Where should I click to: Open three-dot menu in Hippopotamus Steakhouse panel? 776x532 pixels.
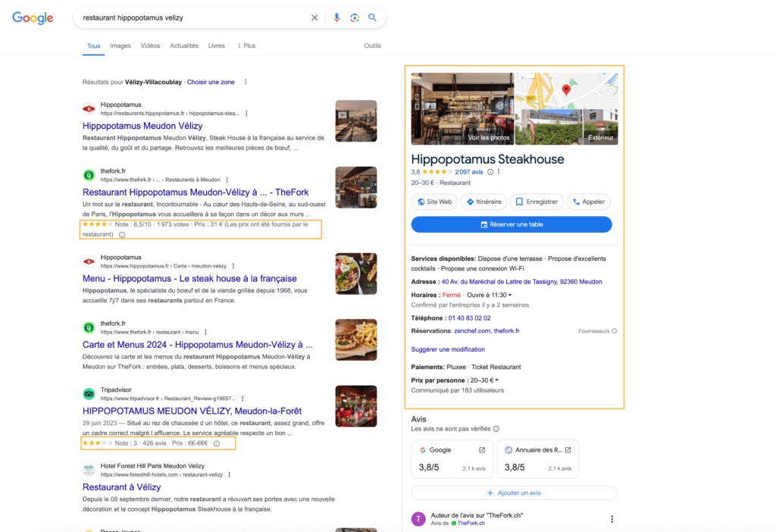[x=499, y=172]
